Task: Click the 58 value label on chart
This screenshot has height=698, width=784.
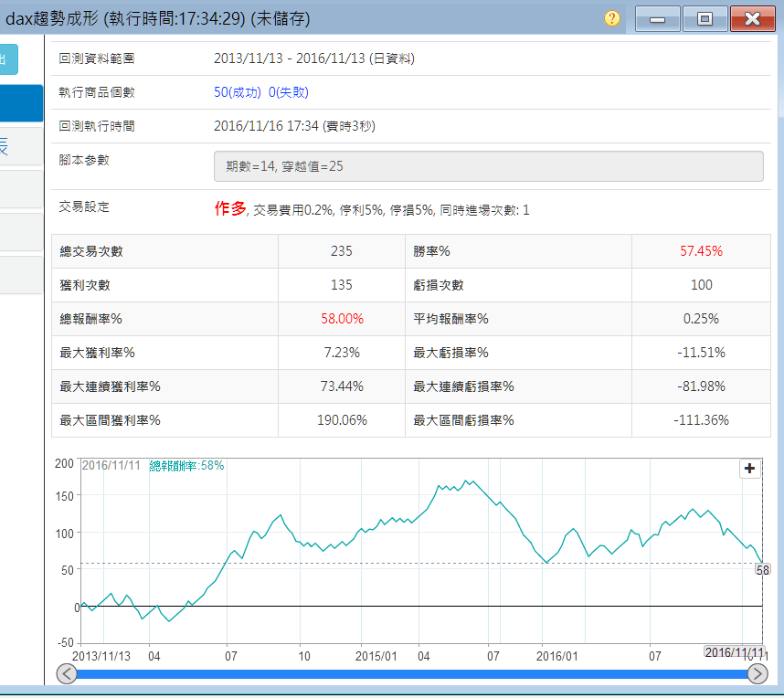Action: (763, 570)
